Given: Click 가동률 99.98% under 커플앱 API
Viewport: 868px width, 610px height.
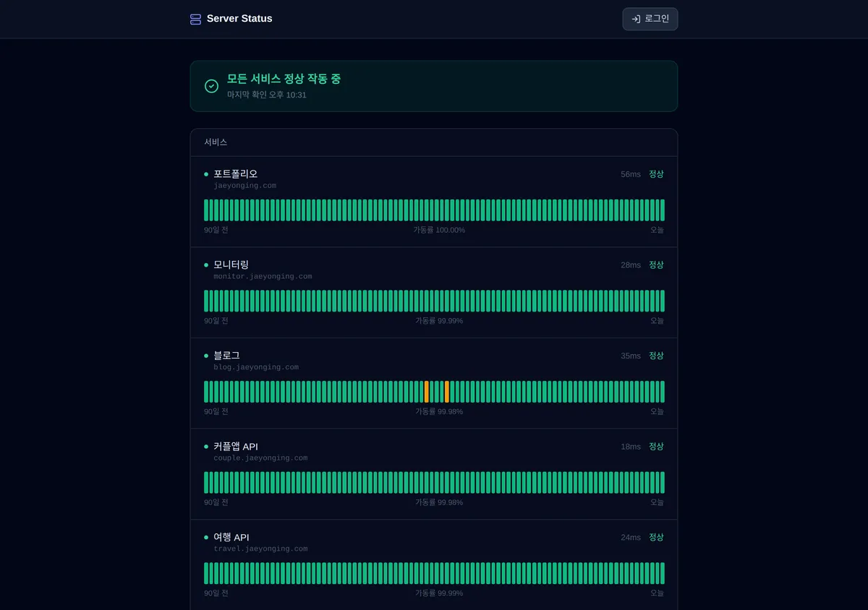Looking at the screenshot, I should click(439, 502).
